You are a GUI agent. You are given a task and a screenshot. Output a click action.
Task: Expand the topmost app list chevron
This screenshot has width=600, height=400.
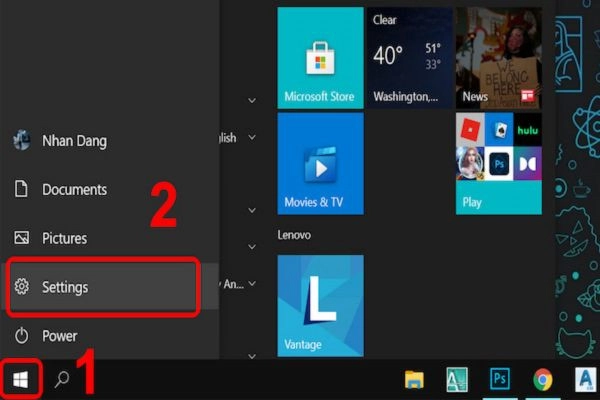tap(252, 100)
